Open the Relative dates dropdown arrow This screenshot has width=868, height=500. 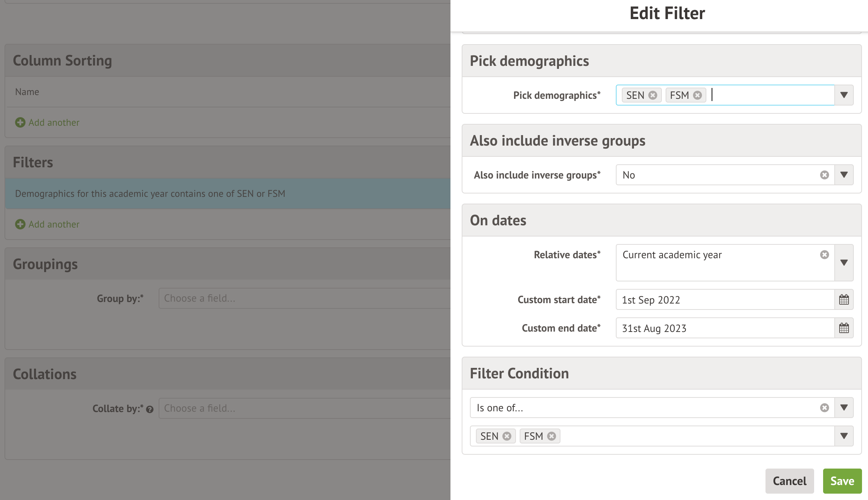pos(844,263)
